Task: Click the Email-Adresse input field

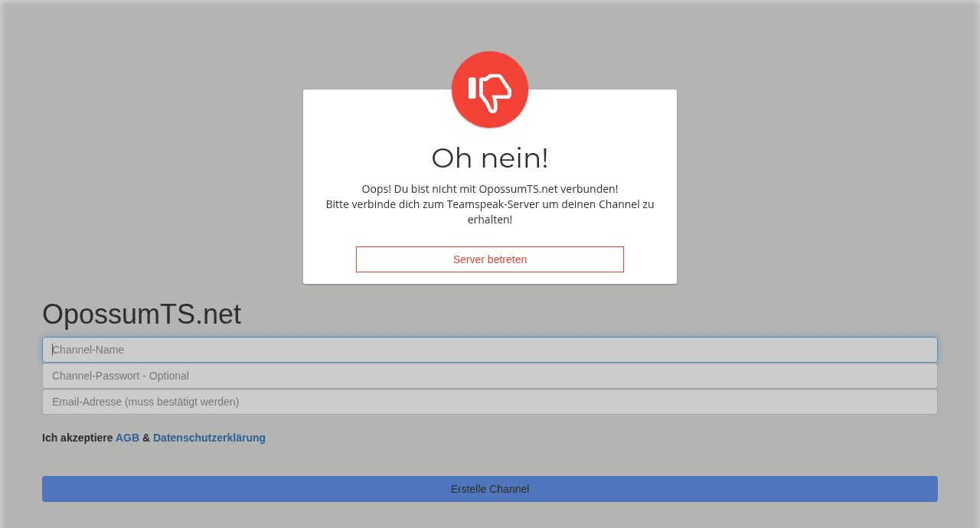Action: pos(490,402)
